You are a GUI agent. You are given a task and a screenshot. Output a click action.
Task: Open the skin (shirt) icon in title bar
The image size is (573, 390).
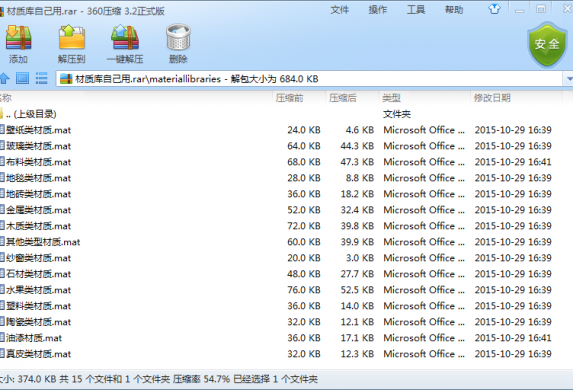click(494, 9)
